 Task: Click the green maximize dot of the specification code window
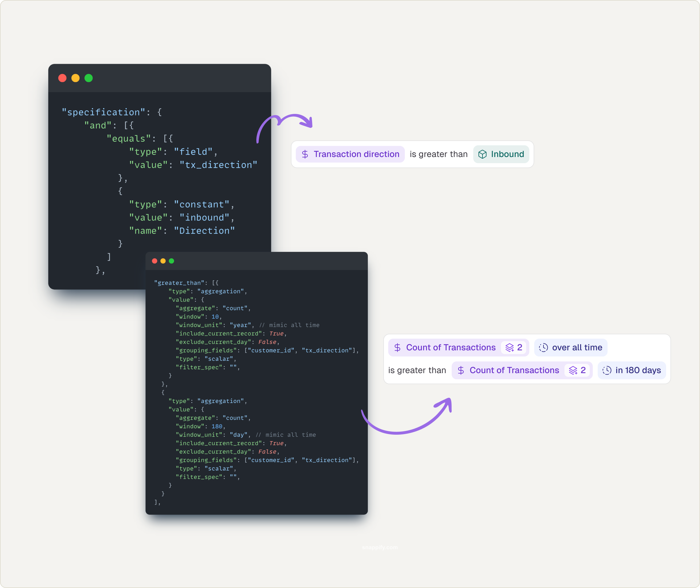88,78
